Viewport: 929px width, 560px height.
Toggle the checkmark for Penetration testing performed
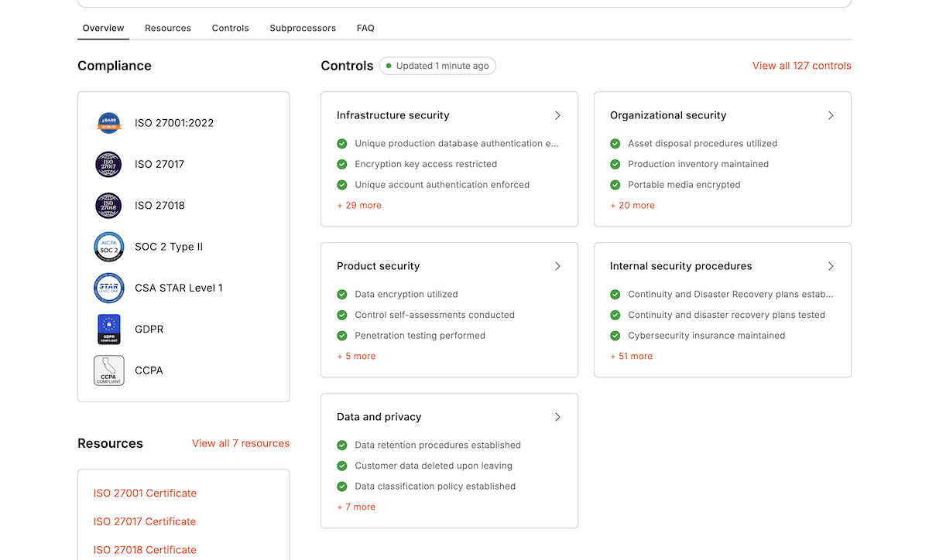point(341,336)
